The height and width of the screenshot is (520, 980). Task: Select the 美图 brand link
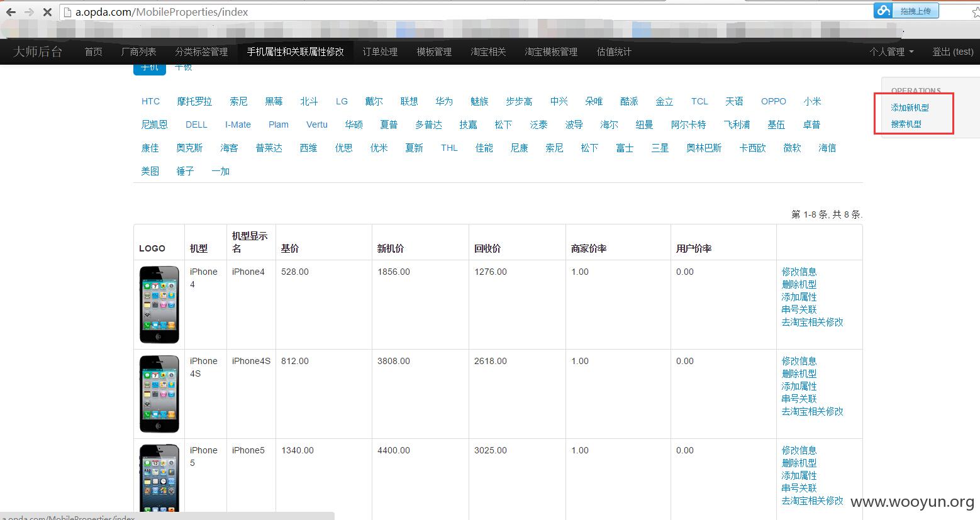coord(150,171)
